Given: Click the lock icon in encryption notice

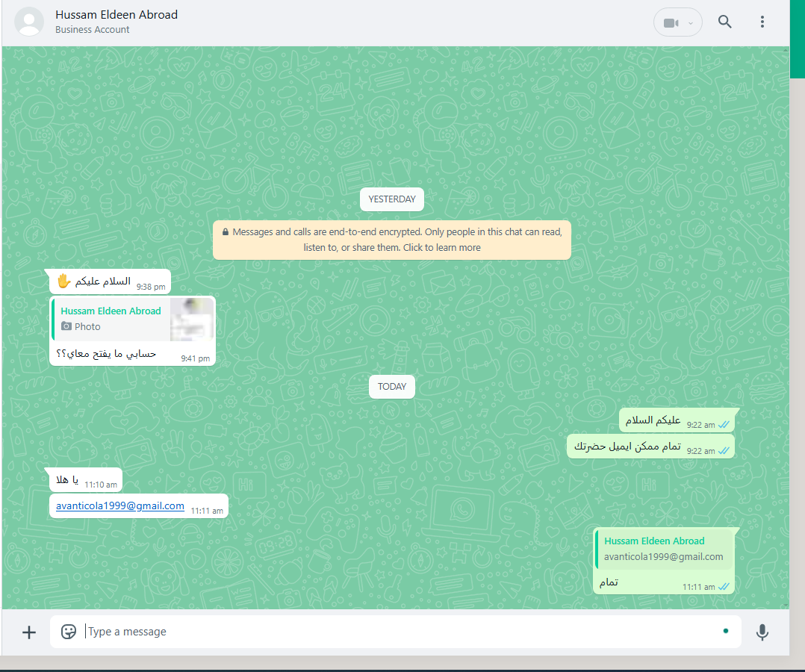Looking at the screenshot, I should pyautogui.click(x=226, y=231).
